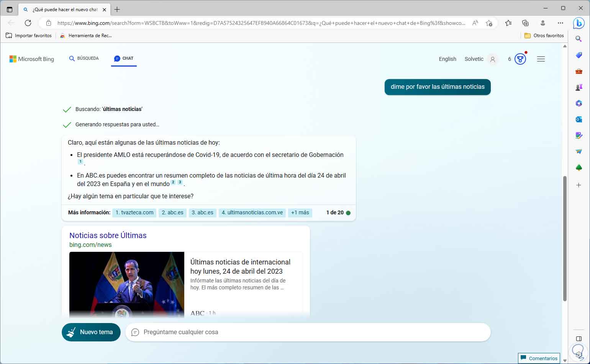590x364 pixels.
Task: Click the sidebar Search magnifier icon
Action: (x=579, y=39)
